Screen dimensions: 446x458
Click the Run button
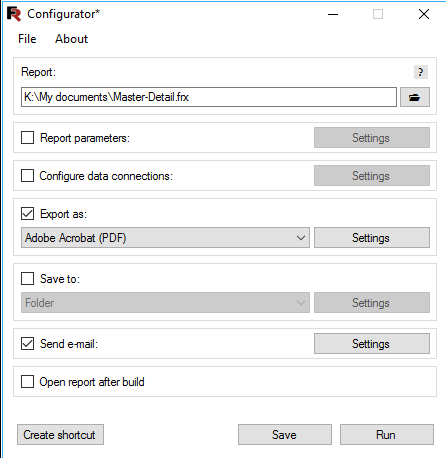point(387,435)
